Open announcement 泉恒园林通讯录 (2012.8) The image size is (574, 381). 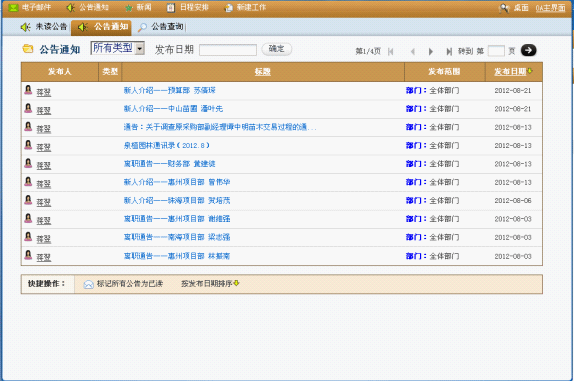(167, 146)
